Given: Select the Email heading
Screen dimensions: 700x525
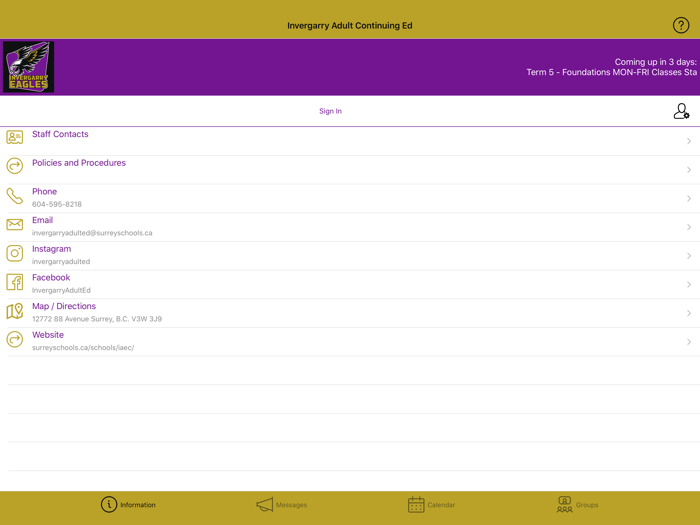Looking at the screenshot, I should (42, 220).
